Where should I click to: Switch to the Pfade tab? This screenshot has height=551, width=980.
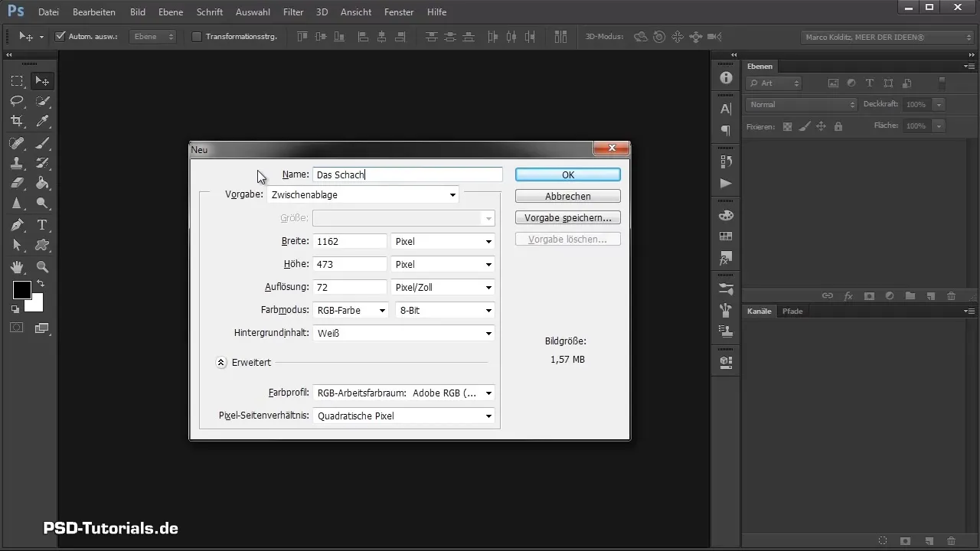tap(792, 311)
